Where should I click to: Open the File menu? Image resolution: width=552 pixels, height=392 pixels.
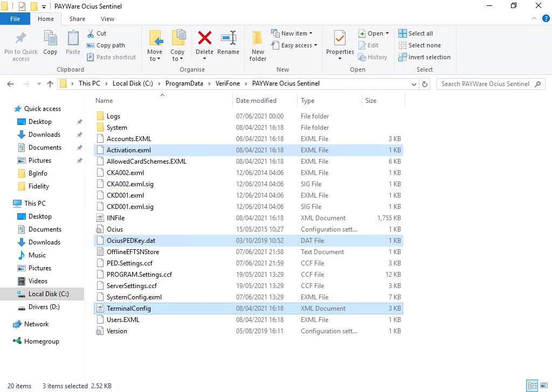15,19
